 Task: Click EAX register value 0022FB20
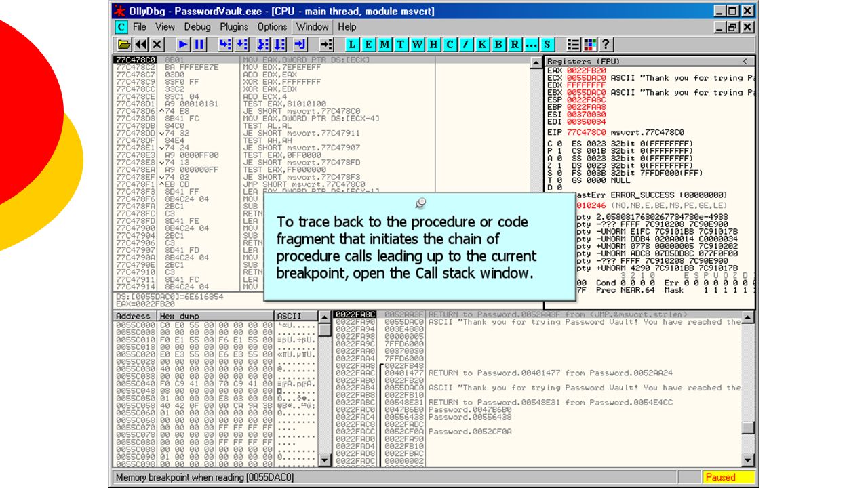[x=586, y=70]
